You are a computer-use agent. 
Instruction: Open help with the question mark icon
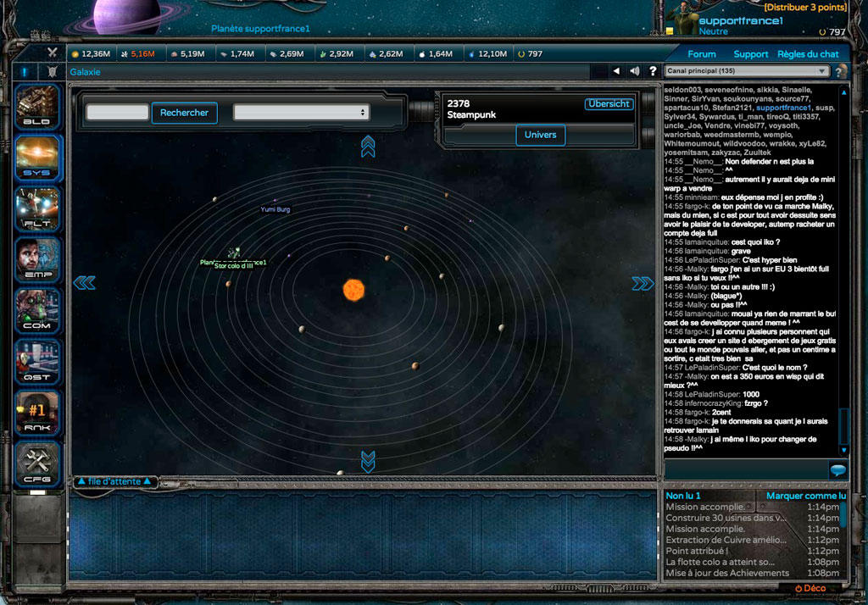pos(653,71)
